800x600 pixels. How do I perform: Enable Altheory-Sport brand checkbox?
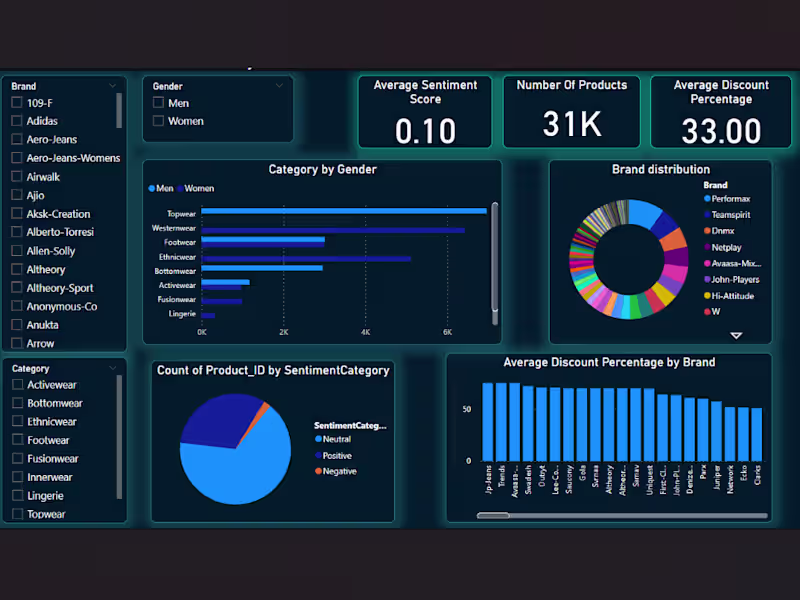pos(17,287)
